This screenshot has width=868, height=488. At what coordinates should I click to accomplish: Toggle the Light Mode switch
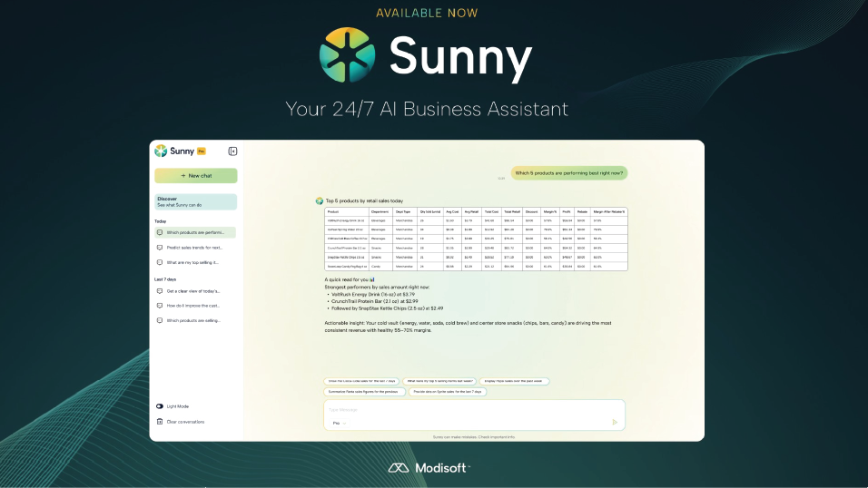point(160,406)
